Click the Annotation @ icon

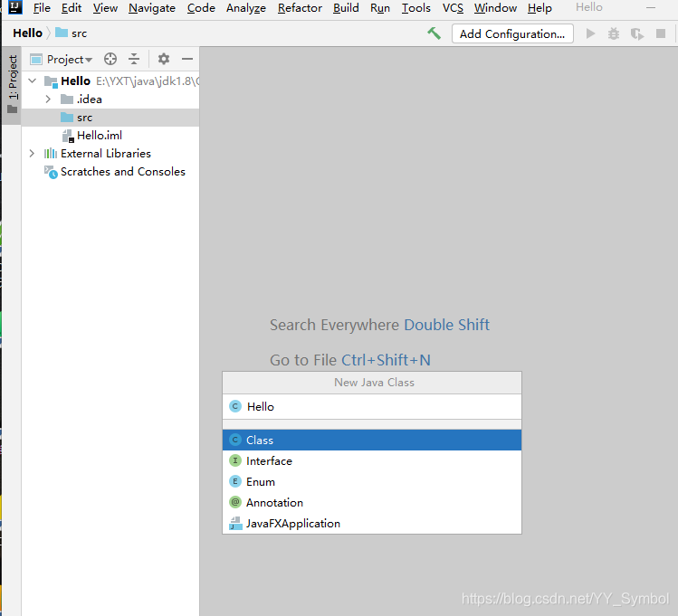pos(234,502)
